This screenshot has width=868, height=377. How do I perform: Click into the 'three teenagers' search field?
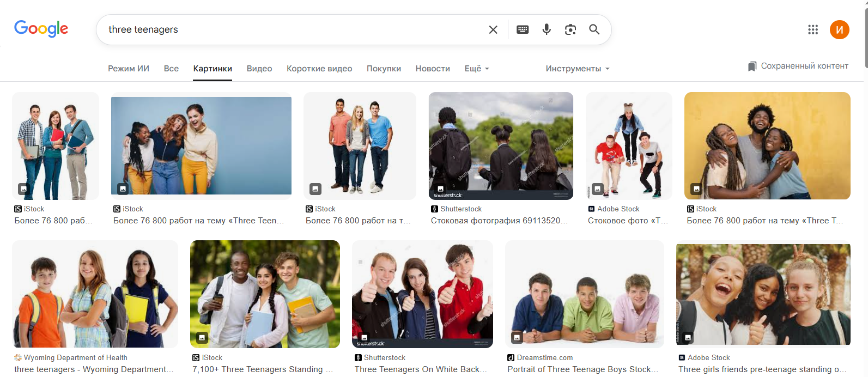[294, 29]
